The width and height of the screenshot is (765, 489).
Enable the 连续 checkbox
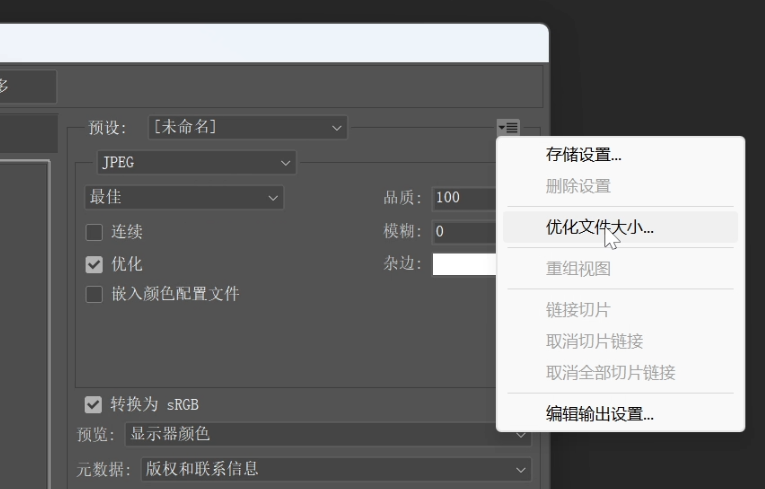click(x=94, y=232)
